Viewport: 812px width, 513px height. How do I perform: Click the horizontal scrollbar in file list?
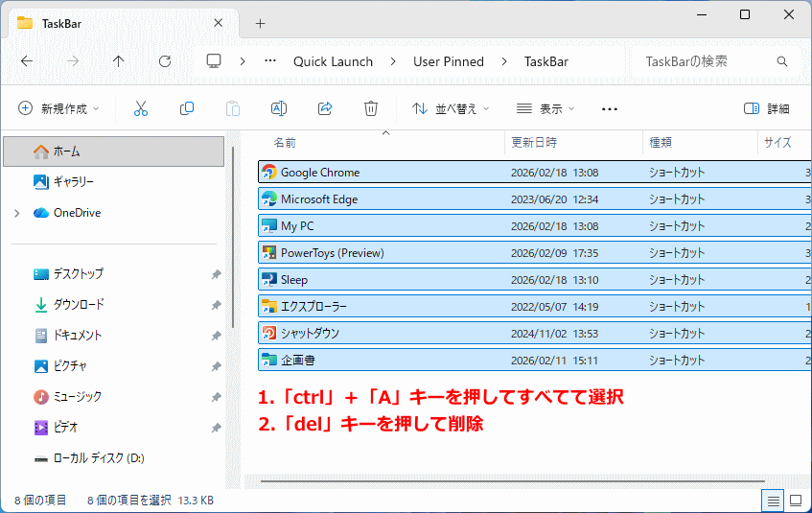(513, 480)
